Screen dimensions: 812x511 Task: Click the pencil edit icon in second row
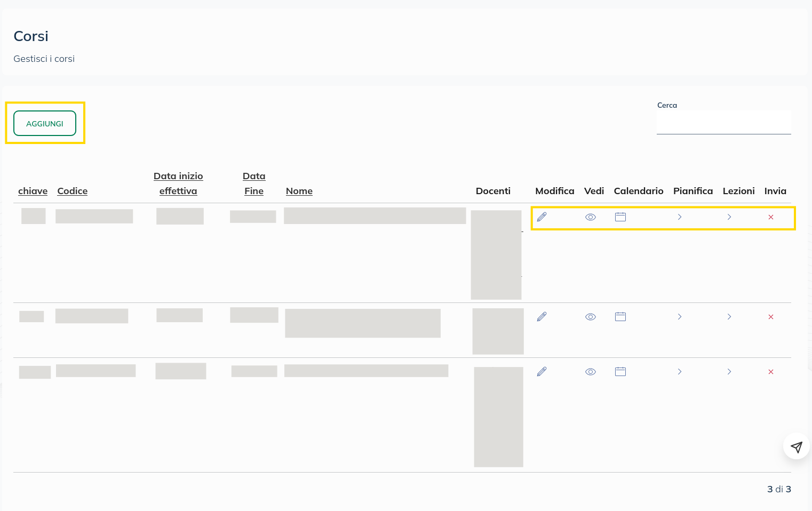[542, 317]
